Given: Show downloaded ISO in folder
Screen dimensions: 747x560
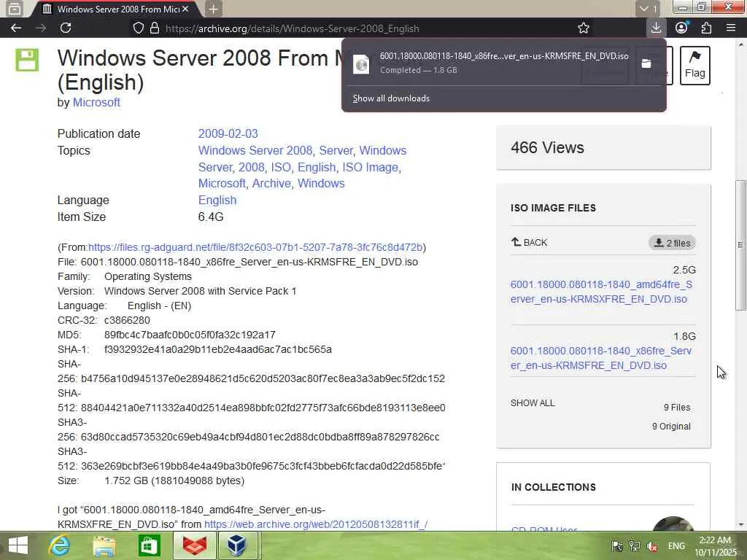Looking at the screenshot, I should pos(646,63).
